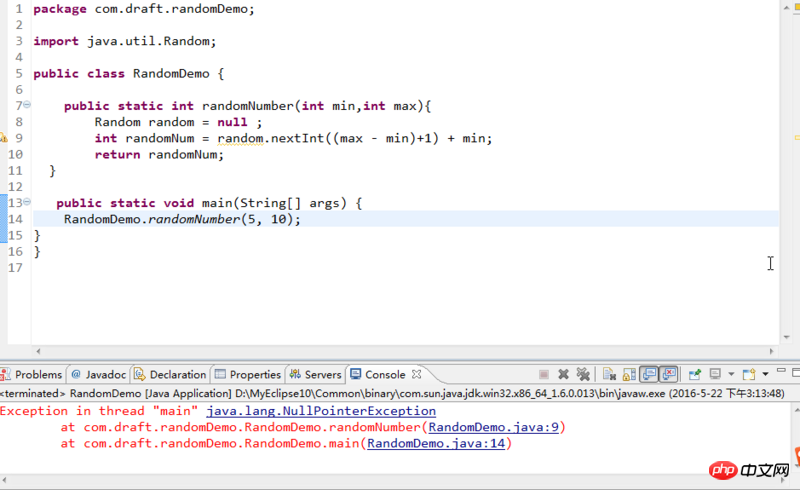
Task: Click the class name 'RandomDemo' on line 5
Action: click(x=171, y=74)
